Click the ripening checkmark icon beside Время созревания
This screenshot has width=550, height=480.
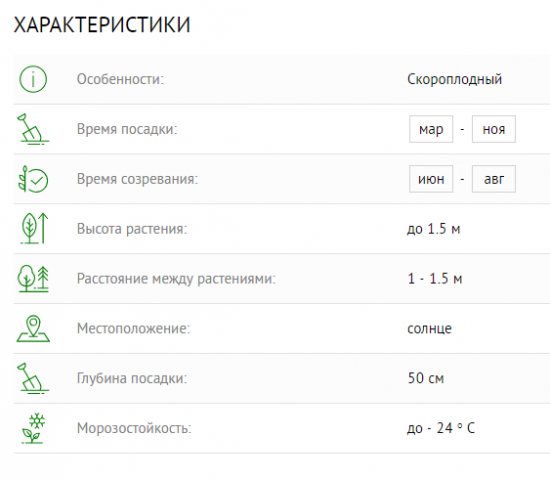point(33,179)
